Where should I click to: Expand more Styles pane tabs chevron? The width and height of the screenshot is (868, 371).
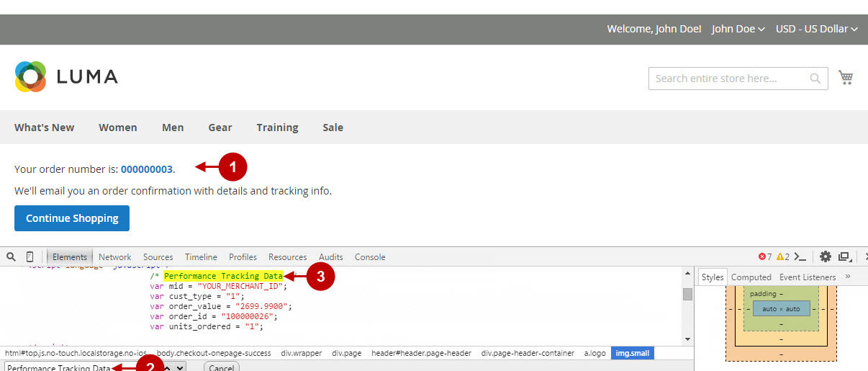click(847, 277)
